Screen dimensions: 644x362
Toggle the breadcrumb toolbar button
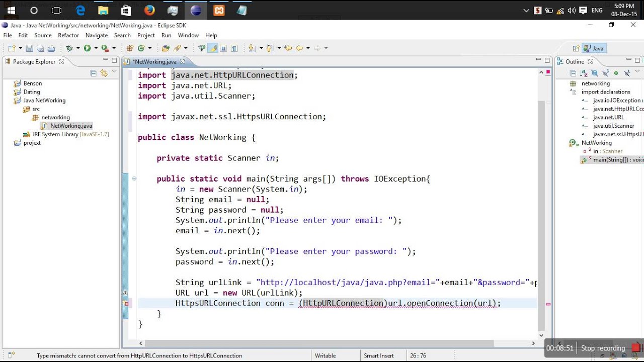click(x=201, y=48)
